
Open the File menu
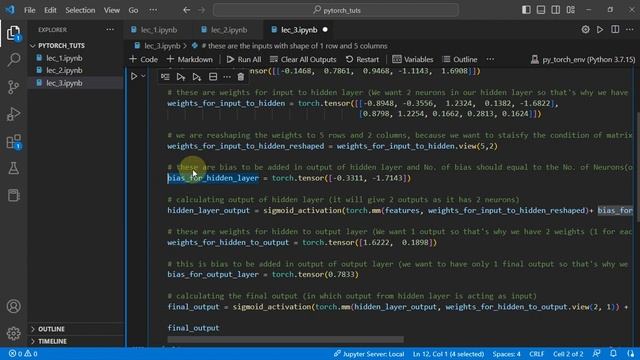29,10
